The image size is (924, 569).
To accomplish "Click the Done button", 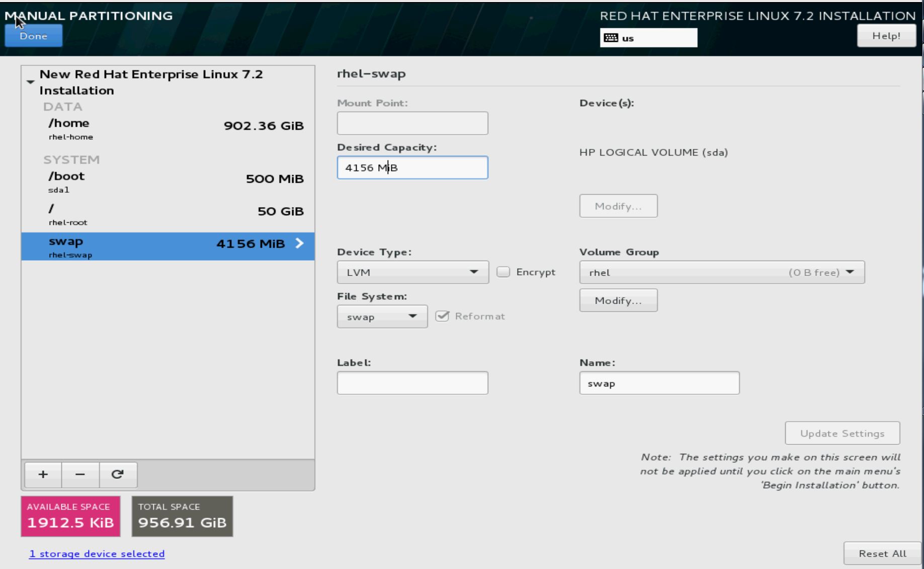I will point(34,36).
